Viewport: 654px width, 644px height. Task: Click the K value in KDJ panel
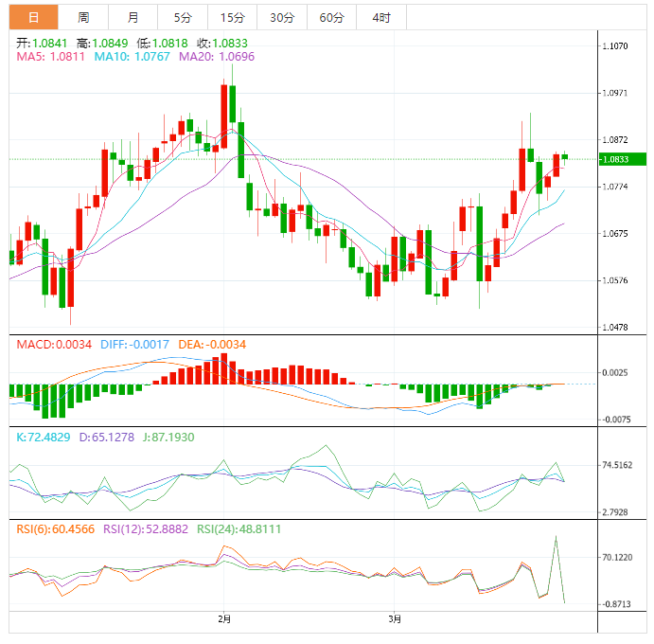point(44,438)
